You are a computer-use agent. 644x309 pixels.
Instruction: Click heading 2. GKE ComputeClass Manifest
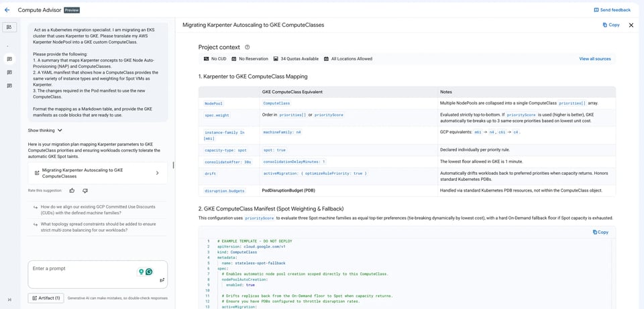pyautogui.click(x=271, y=209)
